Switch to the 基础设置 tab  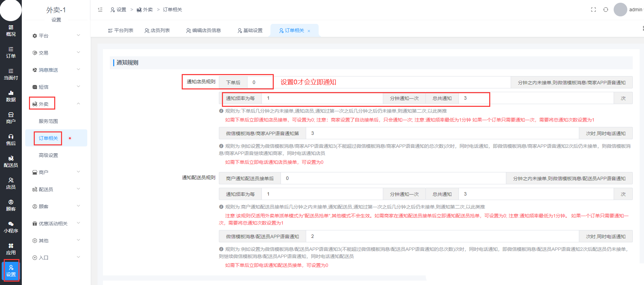point(250,30)
